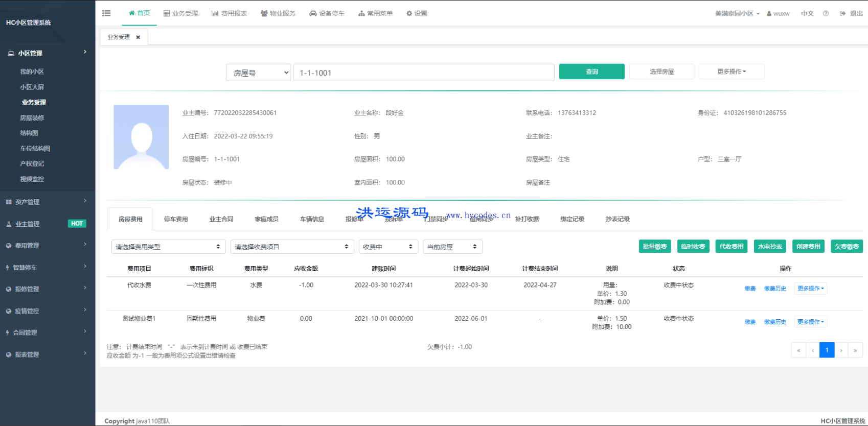This screenshot has width=868, height=426.
Task: Open 小区大屏 in sidebar
Action: (x=32, y=87)
